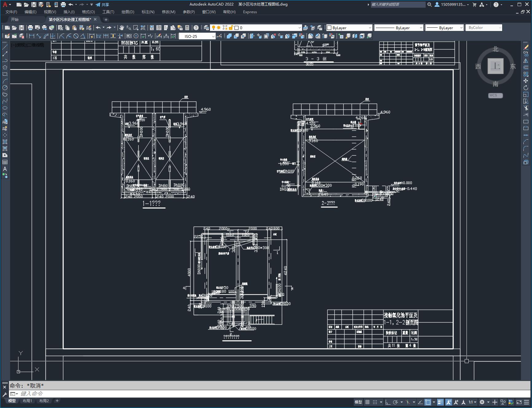Select the Rotate tool in modify toolbar

coord(526,88)
